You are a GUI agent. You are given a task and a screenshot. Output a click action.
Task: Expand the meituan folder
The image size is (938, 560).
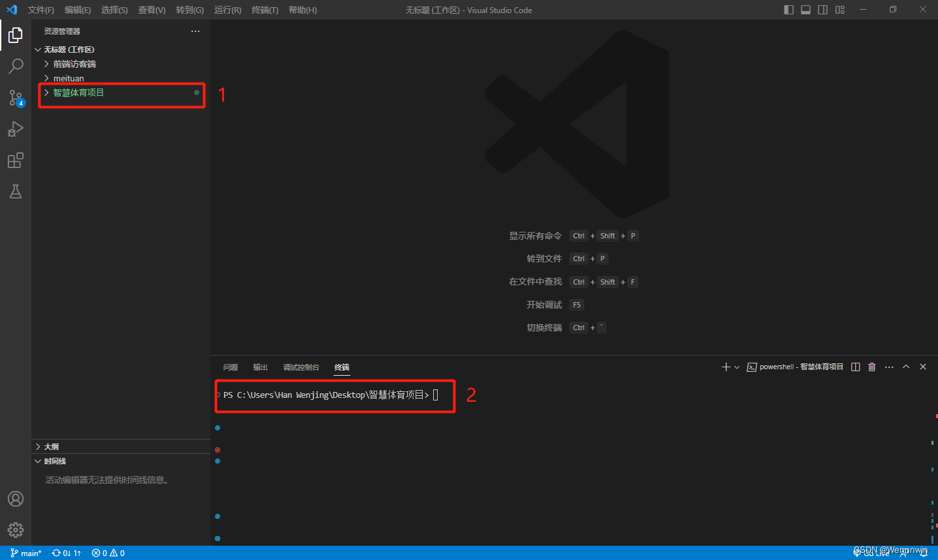coord(121,78)
